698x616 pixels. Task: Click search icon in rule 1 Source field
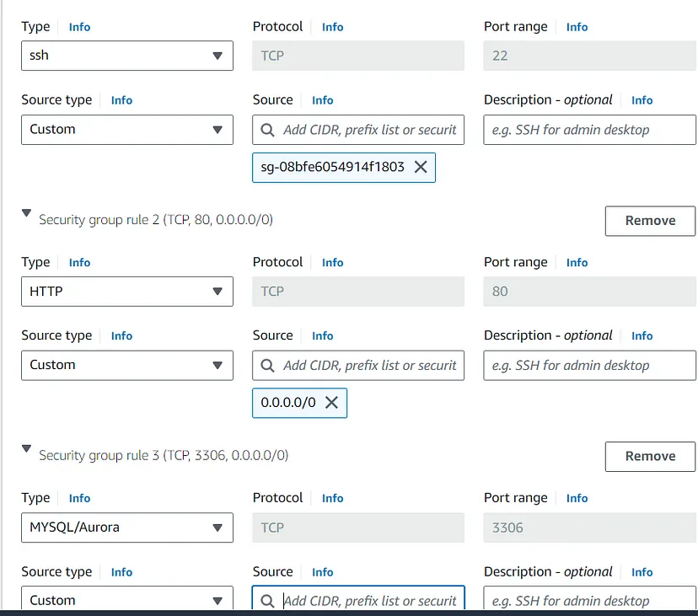tap(267, 130)
